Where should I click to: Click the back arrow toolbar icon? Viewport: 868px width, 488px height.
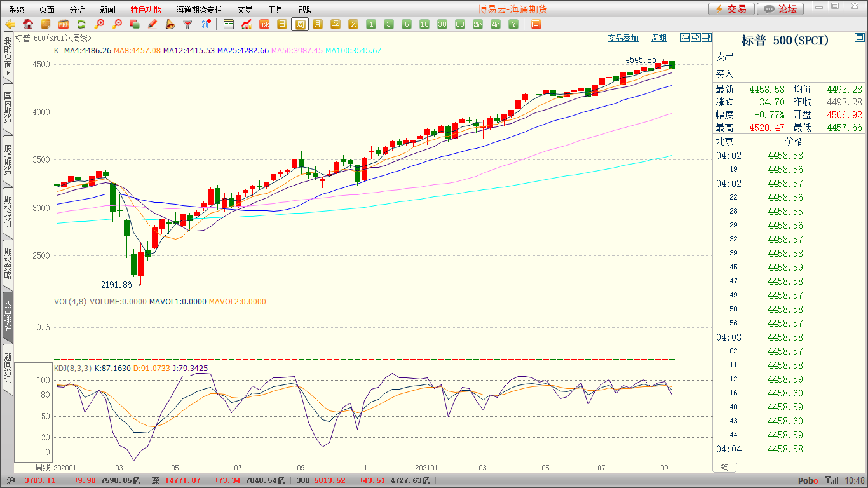(10, 24)
